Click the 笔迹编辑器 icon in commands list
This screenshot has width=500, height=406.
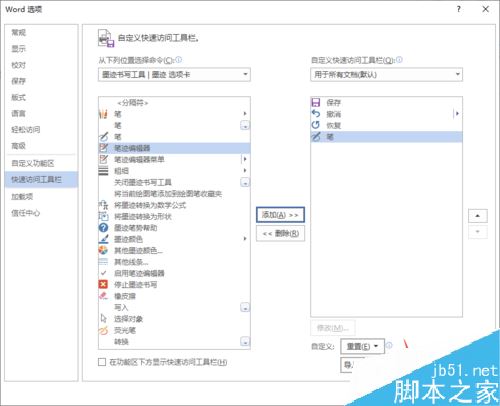(104, 148)
